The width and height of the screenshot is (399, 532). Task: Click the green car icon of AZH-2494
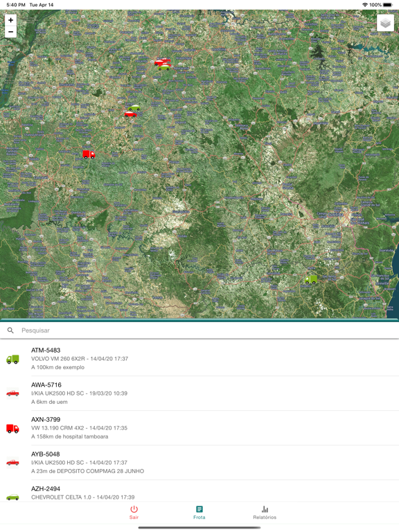click(x=13, y=497)
